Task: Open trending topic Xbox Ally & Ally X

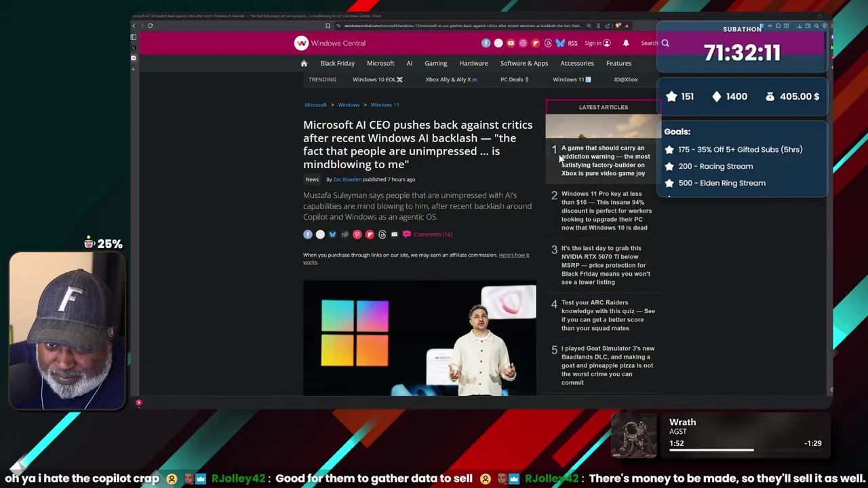Action: point(451,79)
